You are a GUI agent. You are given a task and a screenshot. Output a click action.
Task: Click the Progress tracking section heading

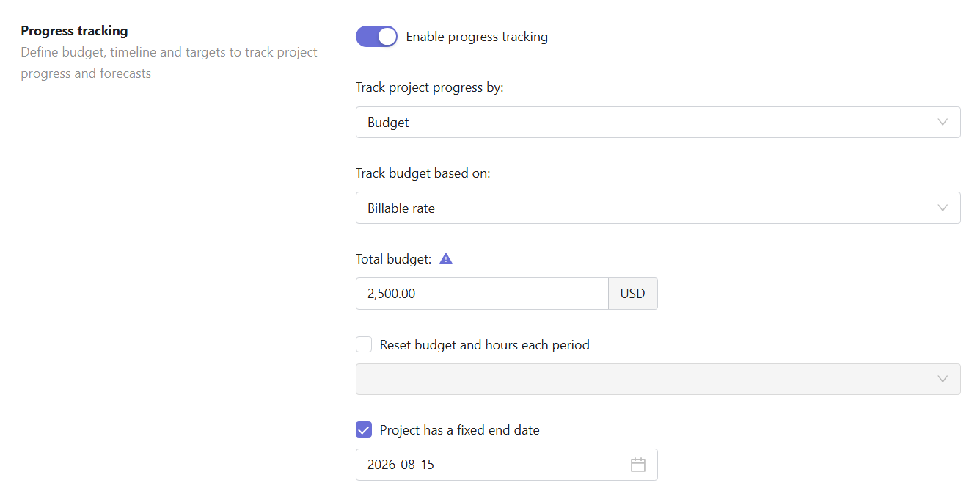click(74, 31)
